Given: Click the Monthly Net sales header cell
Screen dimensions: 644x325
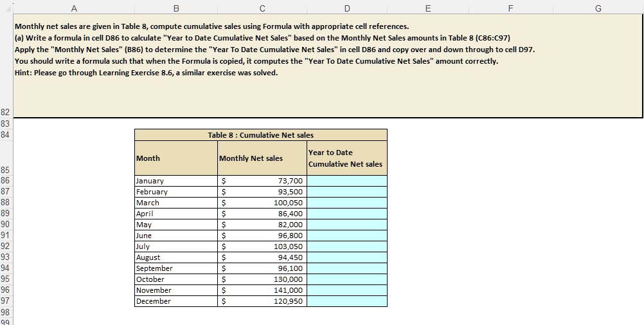Looking at the screenshot, I should click(262, 158).
